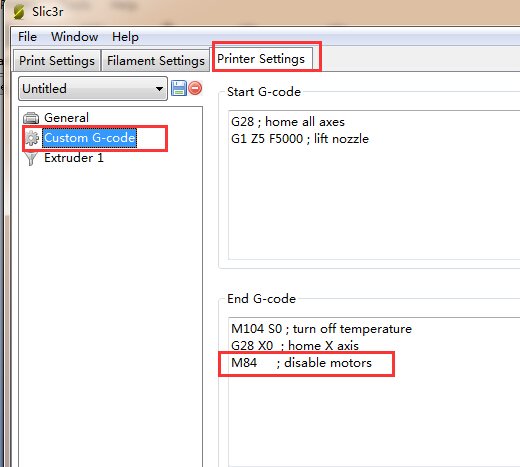This screenshot has width=520, height=467.
Task: Click the 'M104 S0 ; turn off temperature' line
Action: click(321, 329)
